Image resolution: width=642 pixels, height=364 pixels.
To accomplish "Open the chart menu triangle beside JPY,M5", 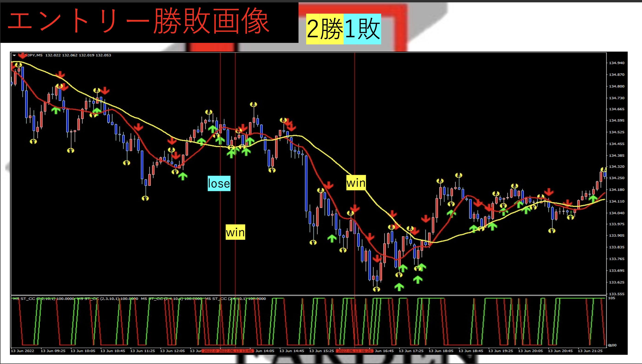I will [x=14, y=55].
